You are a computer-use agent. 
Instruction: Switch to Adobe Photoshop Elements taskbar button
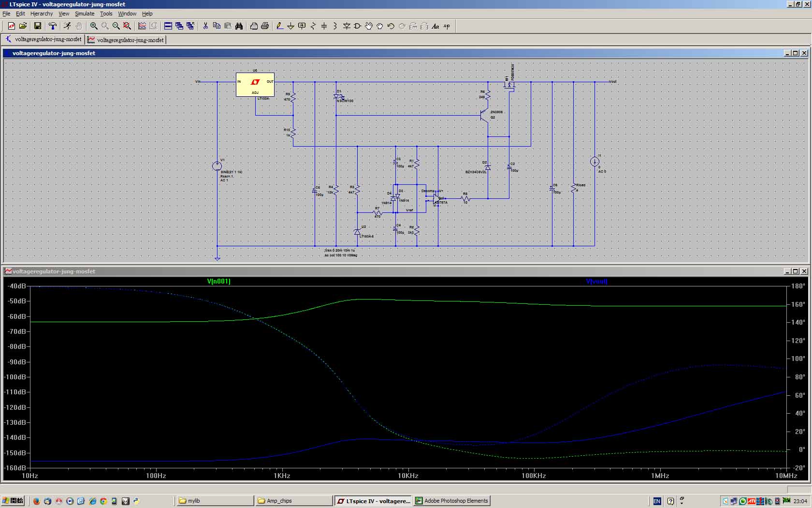tap(452, 501)
